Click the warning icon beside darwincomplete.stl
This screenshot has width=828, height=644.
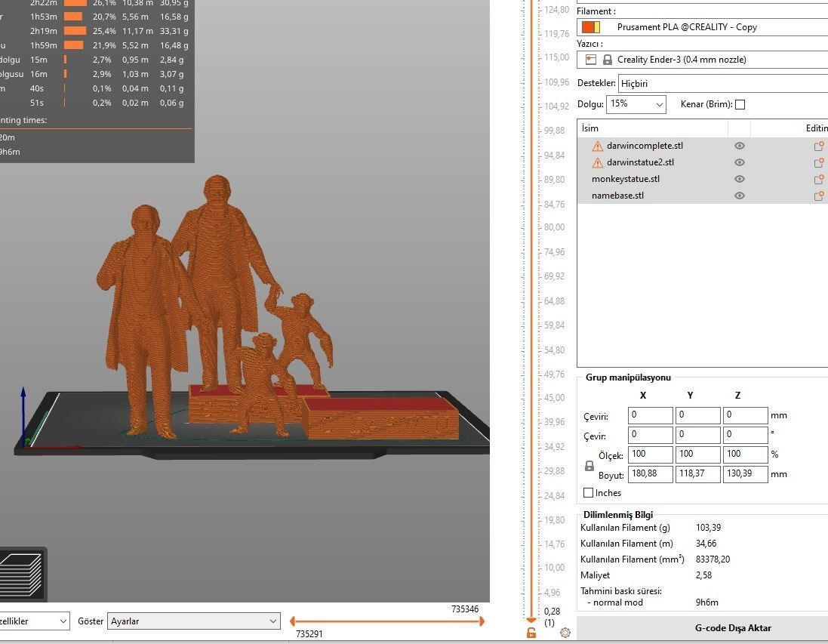pyautogui.click(x=597, y=146)
